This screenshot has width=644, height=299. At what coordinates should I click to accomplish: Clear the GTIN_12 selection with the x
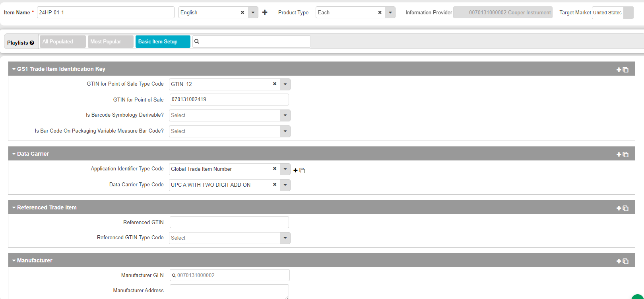tap(274, 84)
